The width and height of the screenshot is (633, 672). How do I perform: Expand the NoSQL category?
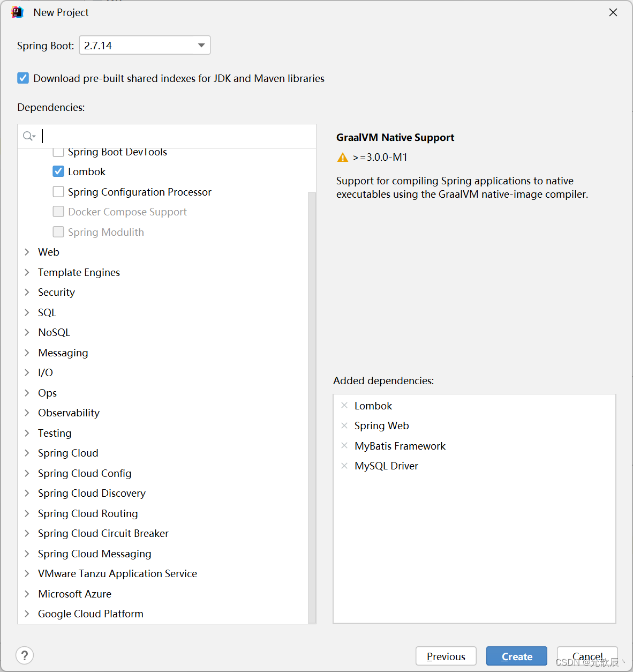(x=27, y=332)
